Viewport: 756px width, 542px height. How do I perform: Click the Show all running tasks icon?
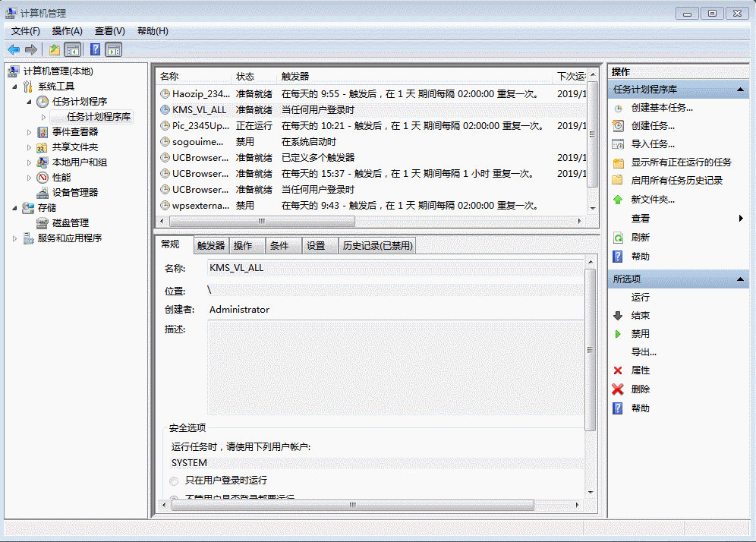coord(618,162)
